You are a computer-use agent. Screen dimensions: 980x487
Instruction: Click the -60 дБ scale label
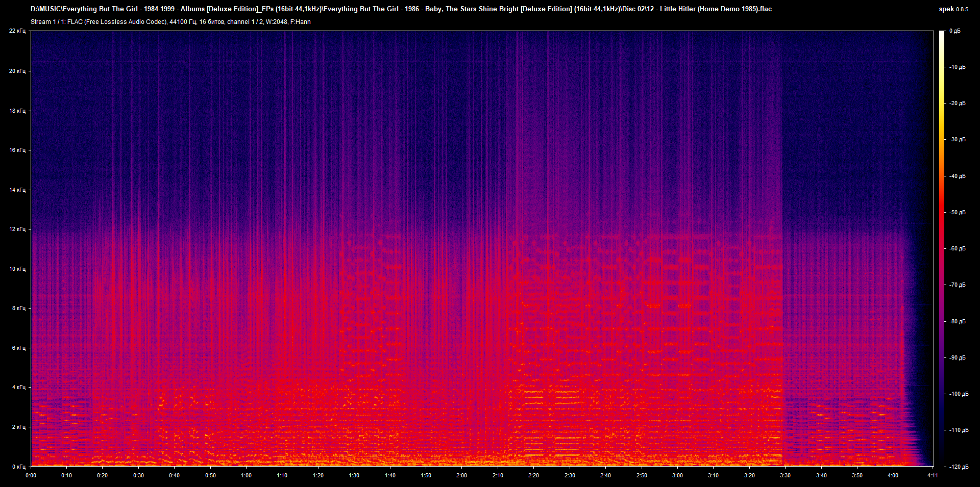957,248
